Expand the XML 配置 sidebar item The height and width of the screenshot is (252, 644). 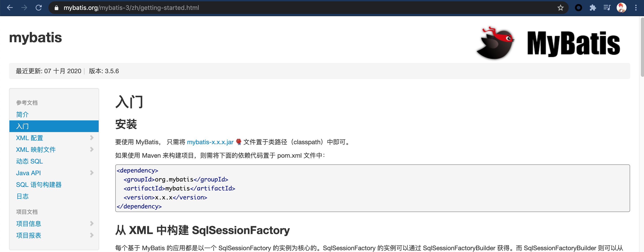[x=92, y=138]
